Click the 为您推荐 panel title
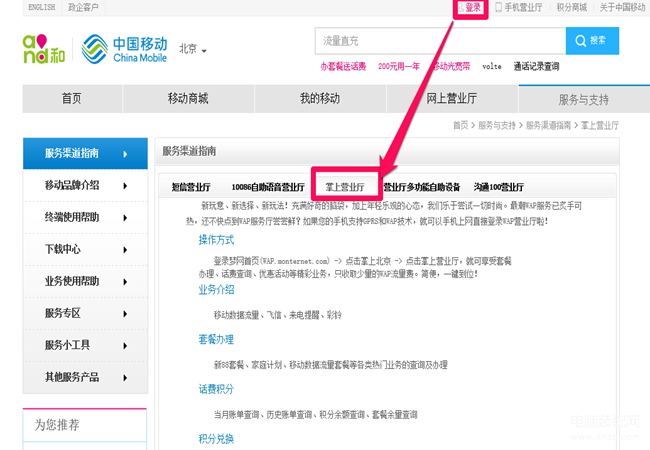This screenshot has width=650, height=450. point(57,425)
